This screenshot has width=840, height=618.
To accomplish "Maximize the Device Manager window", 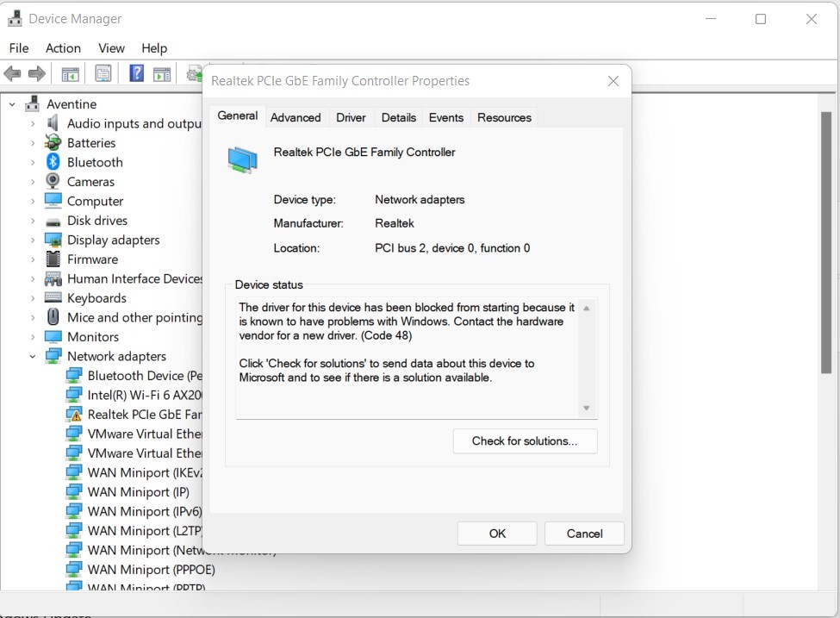I will click(x=760, y=19).
